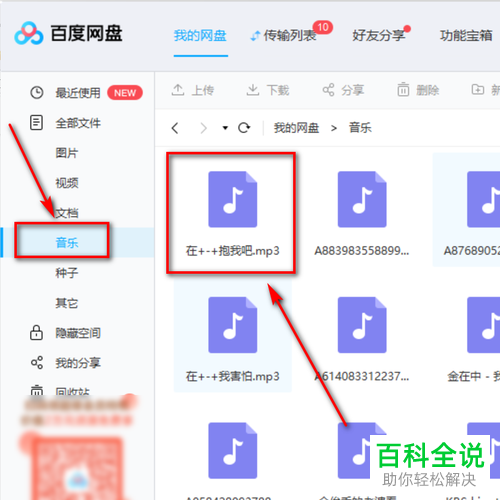Viewport: 500px width, 500px height.
Task: Click the Baidu Netdisk cloud logo
Action: [29, 33]
